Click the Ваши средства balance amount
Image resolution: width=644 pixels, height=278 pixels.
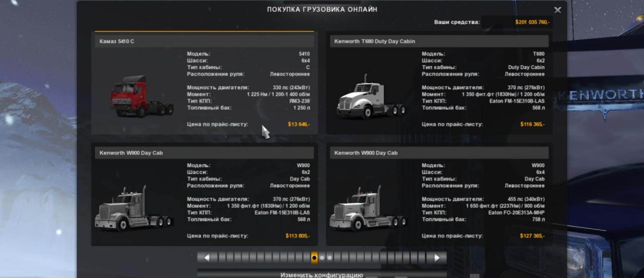coord(532,22)
